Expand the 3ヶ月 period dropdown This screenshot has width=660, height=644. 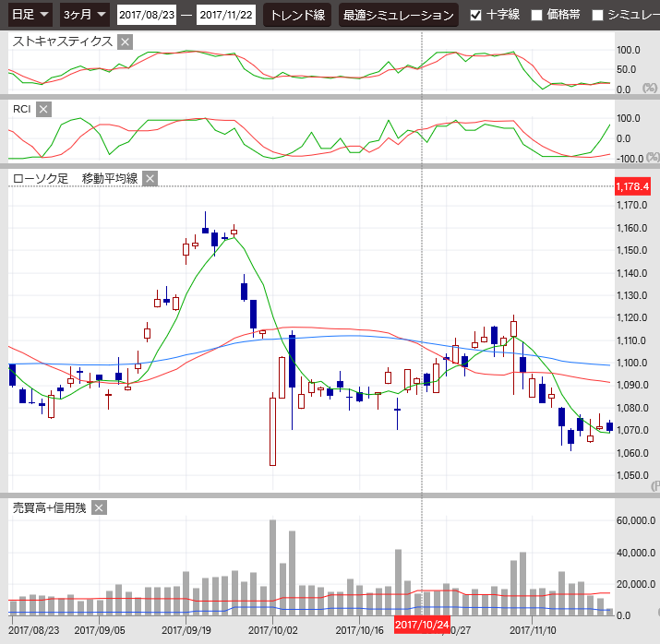[84, 15]
